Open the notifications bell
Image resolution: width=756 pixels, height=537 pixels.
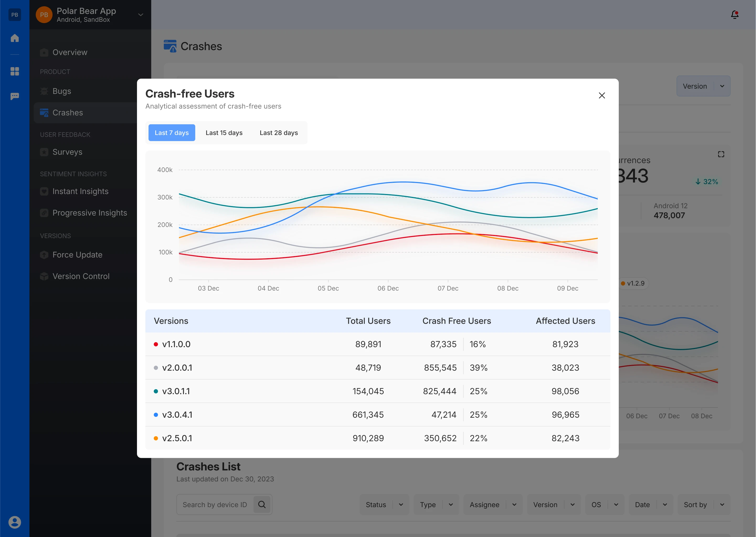tap(734, 14)
